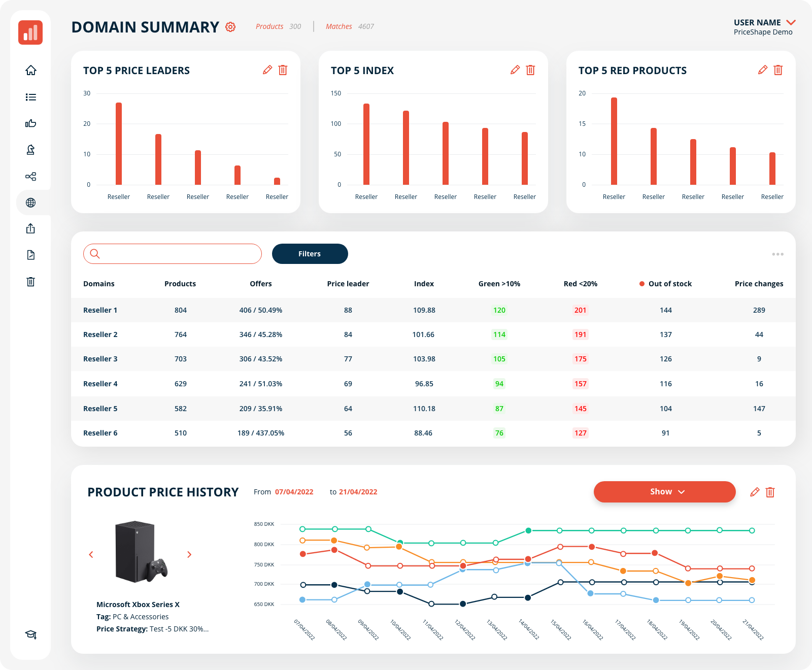Click red badge 201 for Reseller 1
The image size is (812, 670).
tap(581, 310)
